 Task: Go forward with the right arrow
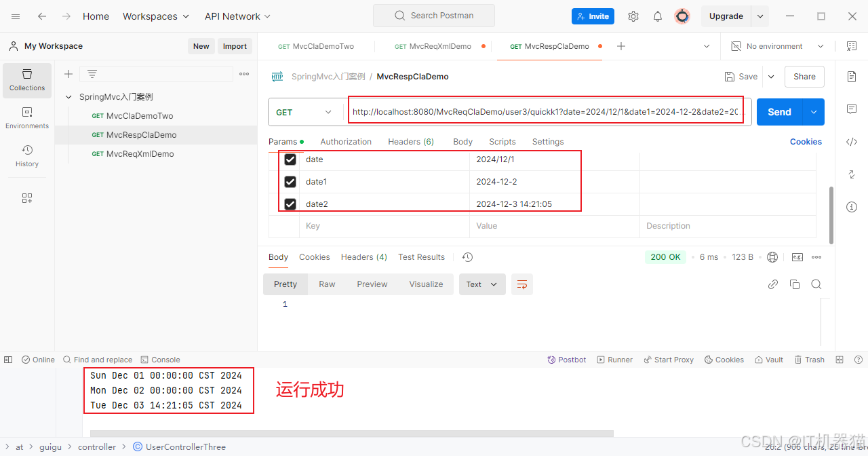[66, 16]
